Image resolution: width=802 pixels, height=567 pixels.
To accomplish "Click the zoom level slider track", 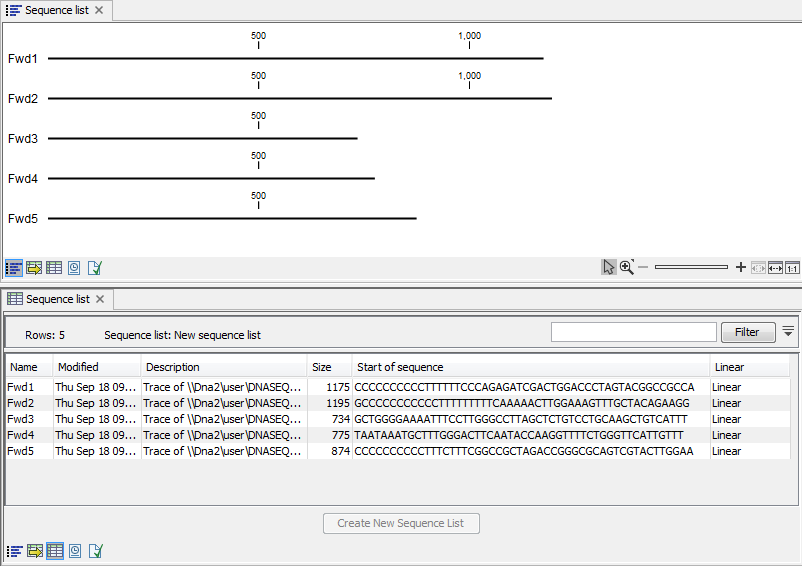I will pyautogui.click(x=691, y=268).
